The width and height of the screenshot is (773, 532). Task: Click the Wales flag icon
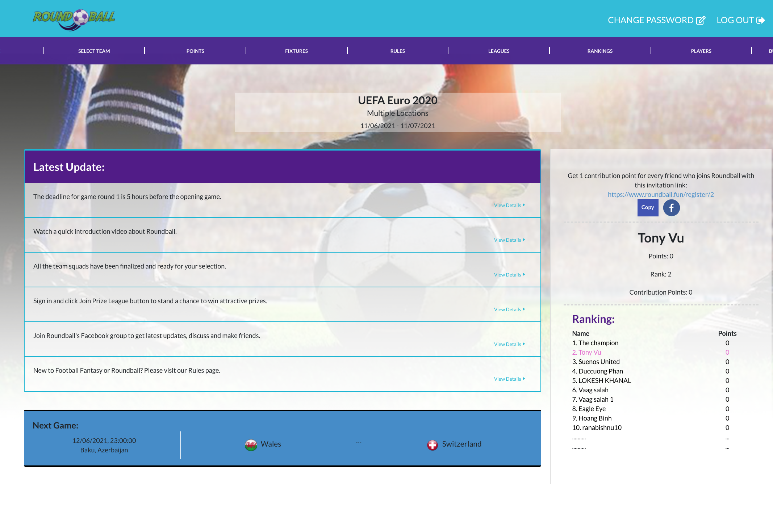[x=251, y=445]
